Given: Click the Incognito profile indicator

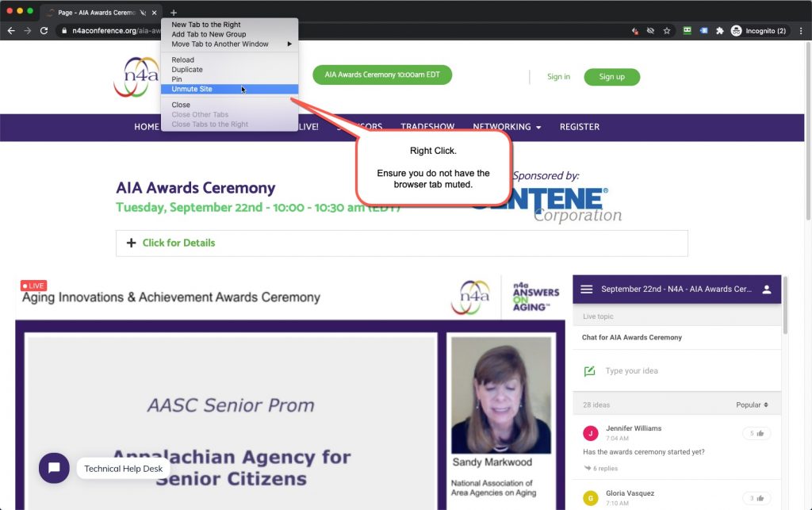Looking at the screenshot, I should pos(759,31).
